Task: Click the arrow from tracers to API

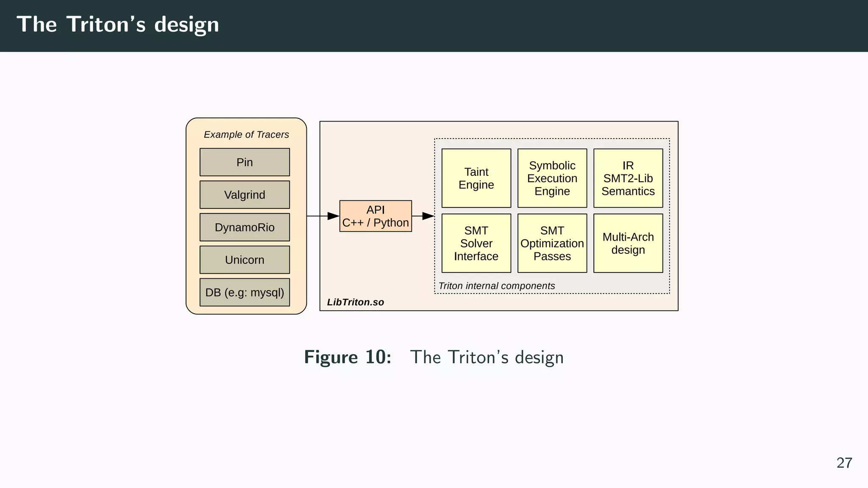Action: coord(323,216)
